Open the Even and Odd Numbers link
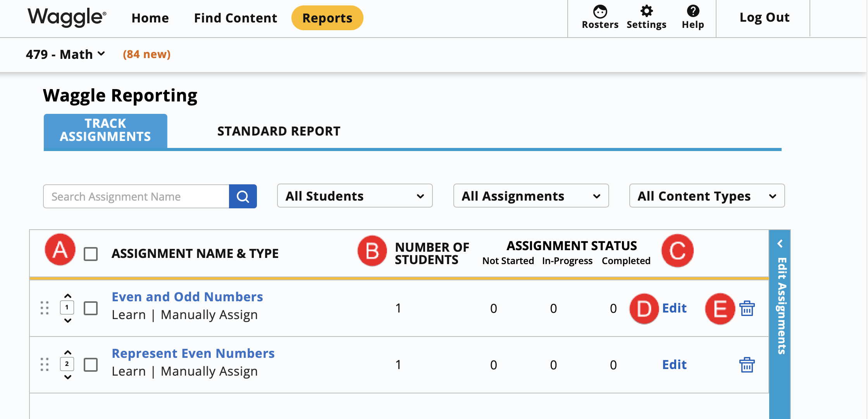868x419 pixels. pyautogui.click(x=187, y=297)
